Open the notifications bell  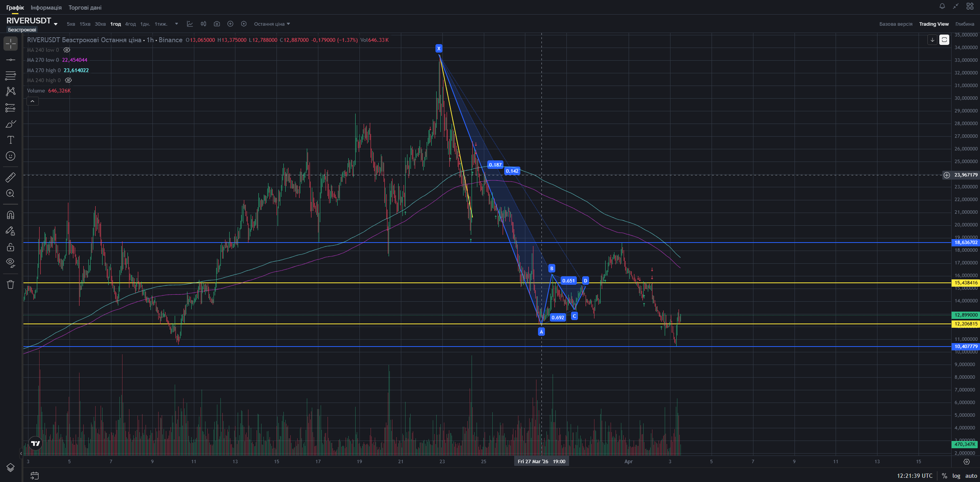pos(942,6)
